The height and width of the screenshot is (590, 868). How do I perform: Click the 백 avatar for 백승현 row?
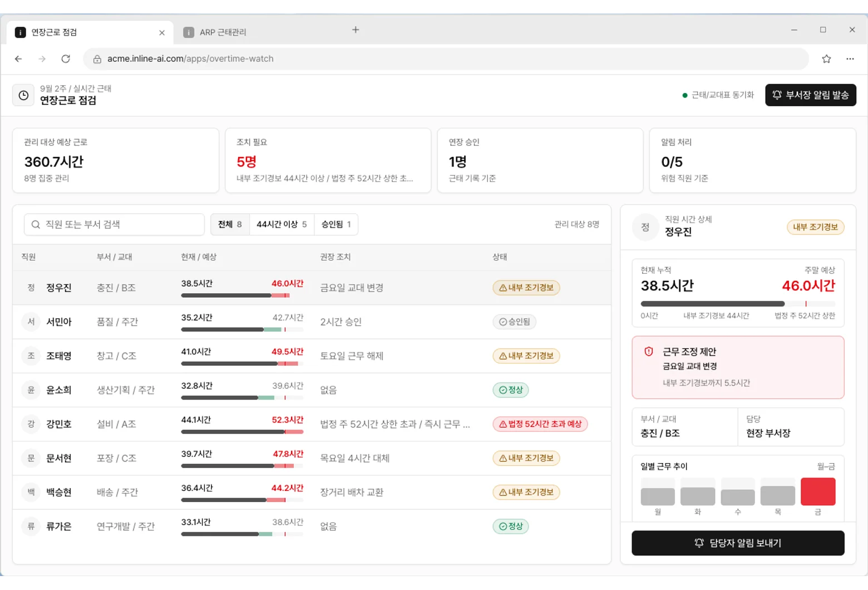point(31,492)
